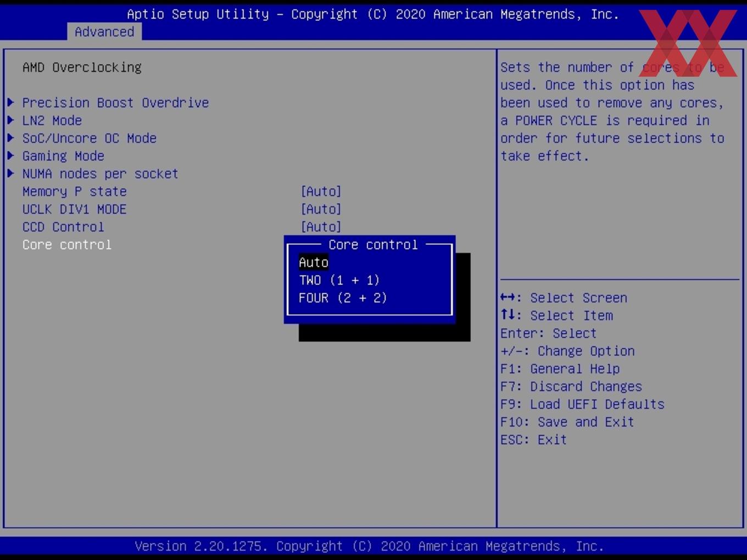The image size is (747, 560).
Task: Click ESC: Exit hint
Action: [x=533, y=440]
